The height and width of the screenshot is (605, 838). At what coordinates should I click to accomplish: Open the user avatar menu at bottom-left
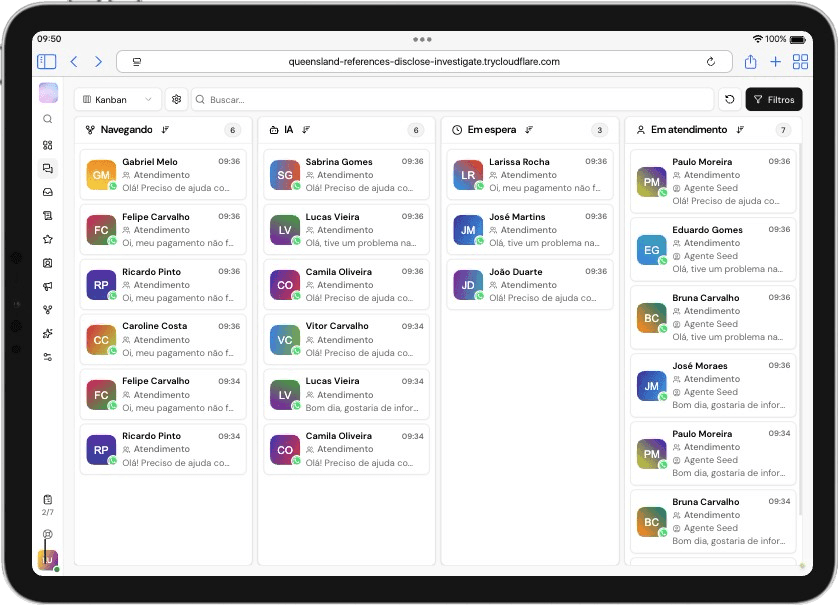tap(47, 560)
